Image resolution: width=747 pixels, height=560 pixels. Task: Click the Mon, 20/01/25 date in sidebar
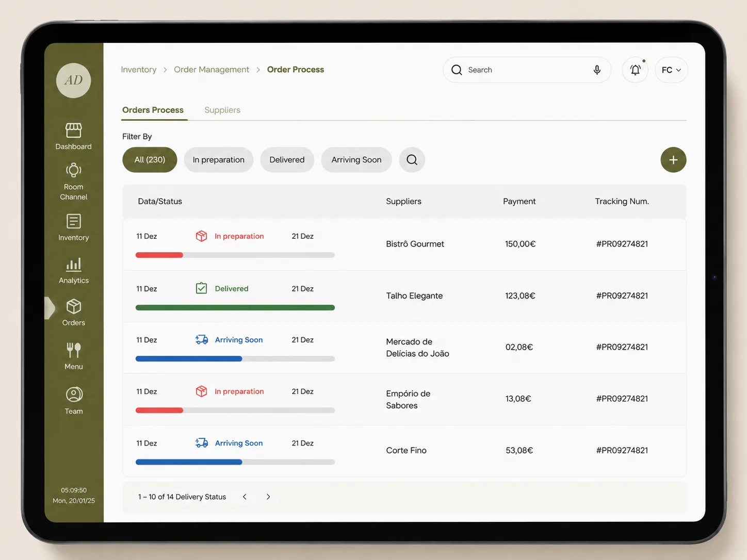pos(74,501)
